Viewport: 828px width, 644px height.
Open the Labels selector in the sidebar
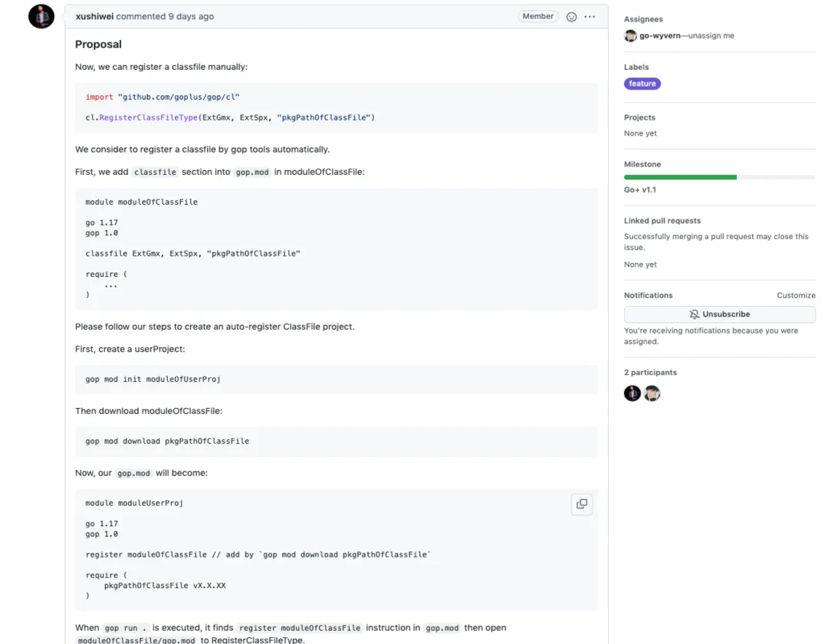coord(636,67)
